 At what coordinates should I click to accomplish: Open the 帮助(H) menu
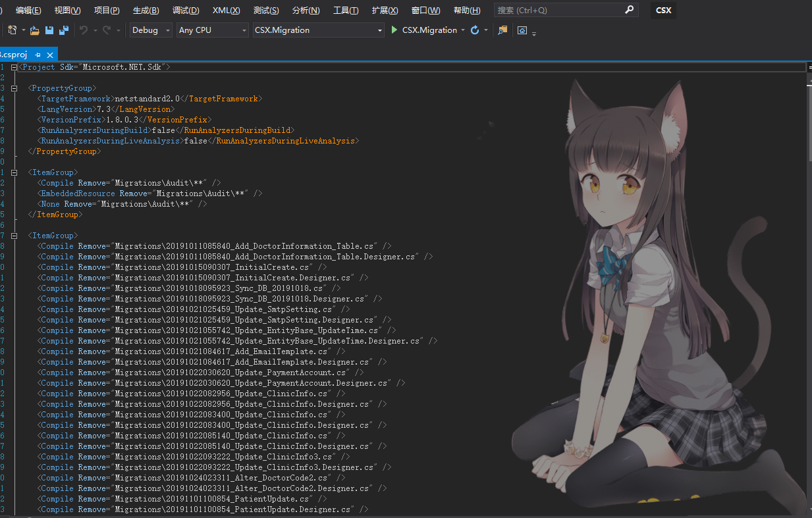tap(467, 11)
